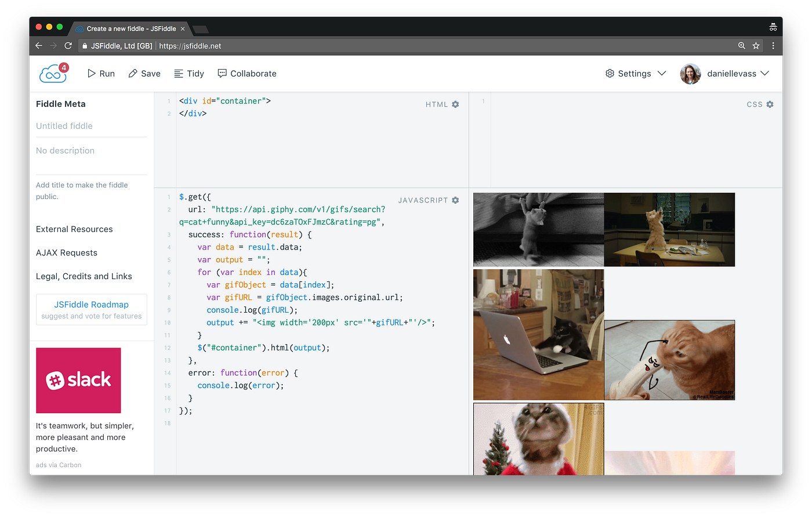Viewport: 812px width, 517px height.
Task: Expand the External Resources section
Action: (x=74, y=229)
